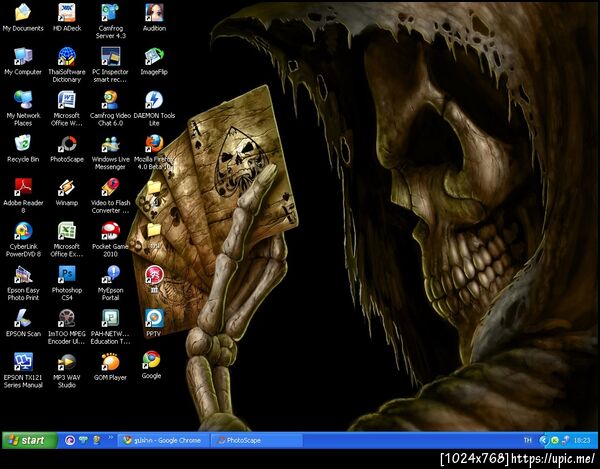Select the ImTOO MPEG Encoder icon
Viewport: 600px width, 469px height.
(67, 326)
